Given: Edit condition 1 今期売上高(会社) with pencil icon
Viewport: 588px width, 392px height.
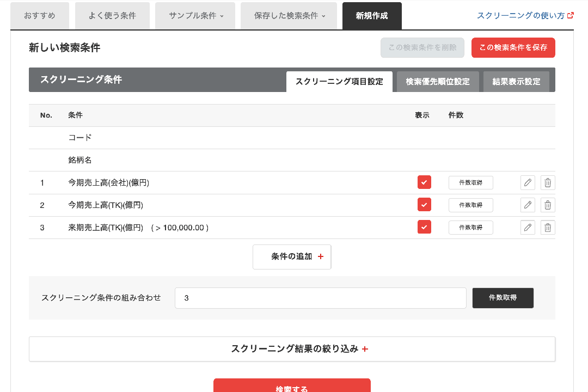Looking at the screenshot, I should (528, 183).
